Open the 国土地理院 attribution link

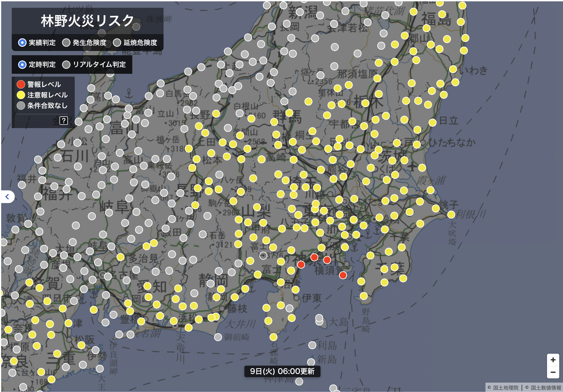[506, 388]
